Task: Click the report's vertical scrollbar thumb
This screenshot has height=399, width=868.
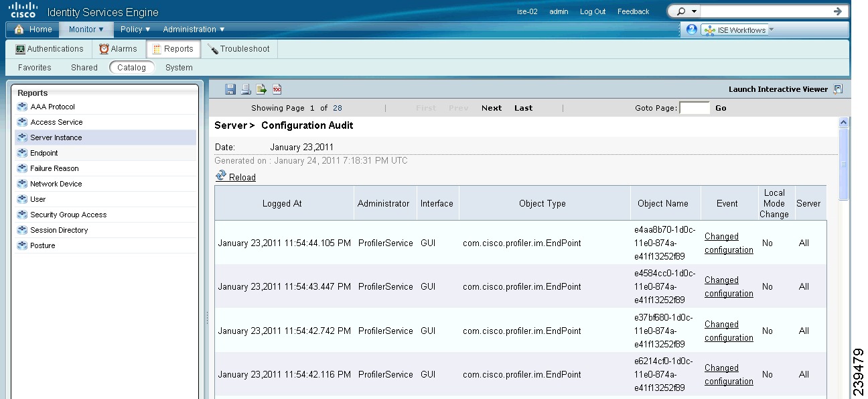Action: [x=844, y=164]
